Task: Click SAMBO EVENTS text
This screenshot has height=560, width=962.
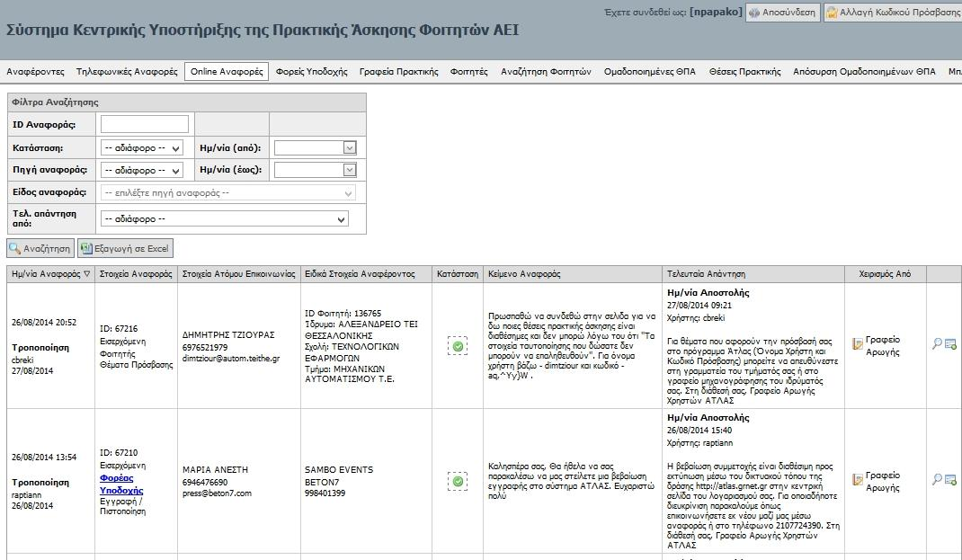Action: (339, 470)
